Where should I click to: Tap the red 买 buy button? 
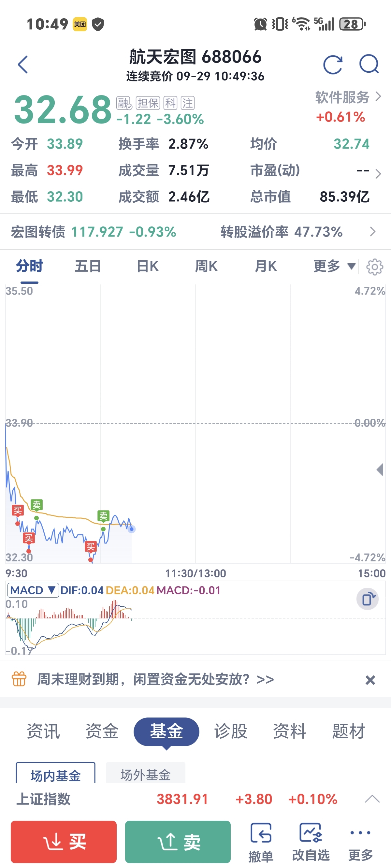coord(64,842)
